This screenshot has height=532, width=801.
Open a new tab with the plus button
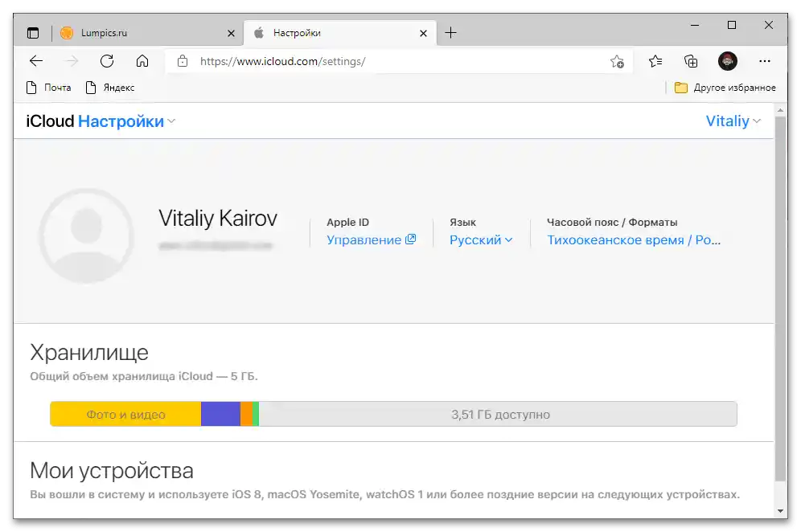click(450, 33)
